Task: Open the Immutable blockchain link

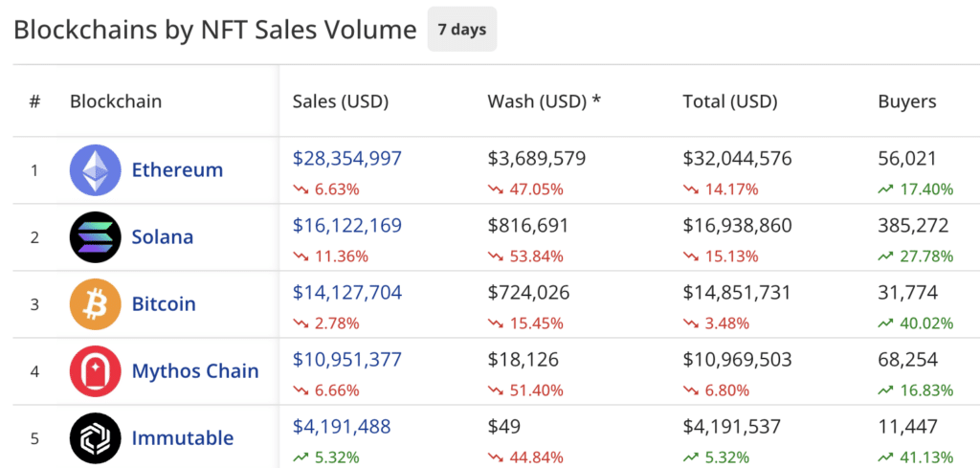Action: tap(183, 438)
